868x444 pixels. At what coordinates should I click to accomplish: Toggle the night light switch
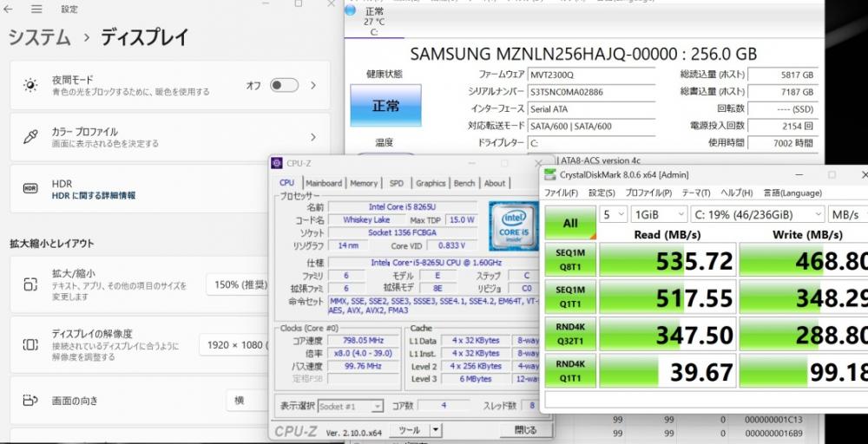point(284,85)
